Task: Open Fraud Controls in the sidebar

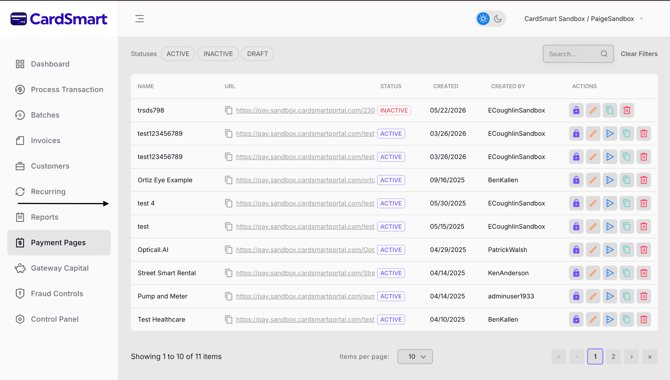Action: (59, 294)
